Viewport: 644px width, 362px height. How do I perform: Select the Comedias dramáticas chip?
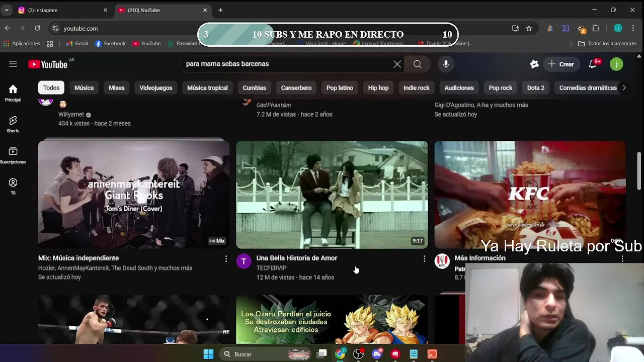[588, 87]
